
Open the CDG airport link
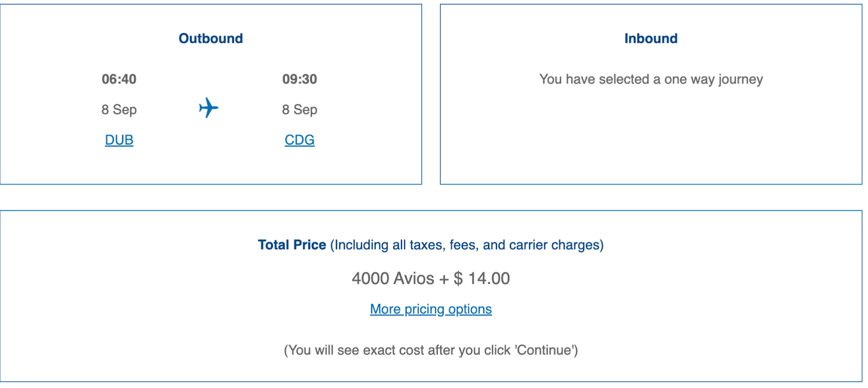[x=299, y=140]
